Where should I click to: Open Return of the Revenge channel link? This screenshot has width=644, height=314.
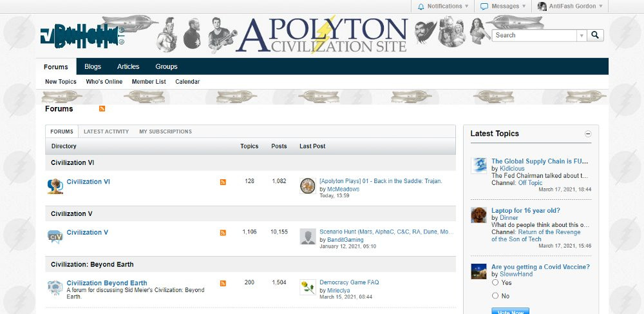(x=536, y=235)
